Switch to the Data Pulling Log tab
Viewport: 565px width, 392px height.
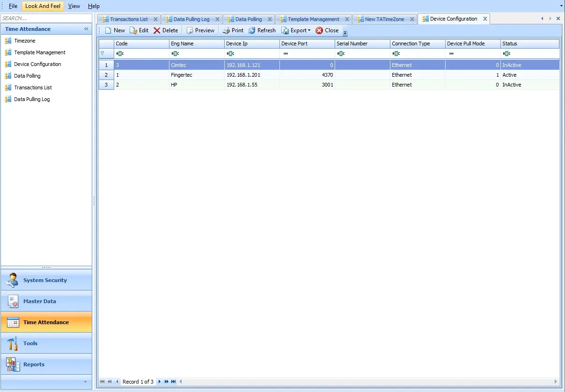(x=191, y=19)
